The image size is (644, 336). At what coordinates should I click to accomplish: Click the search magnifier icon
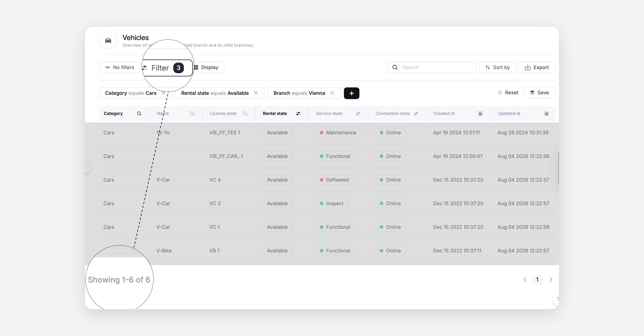tap(395, 67)
